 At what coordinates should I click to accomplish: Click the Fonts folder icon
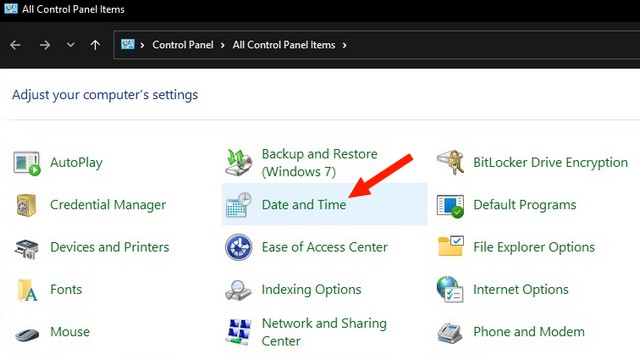point(27,290)
